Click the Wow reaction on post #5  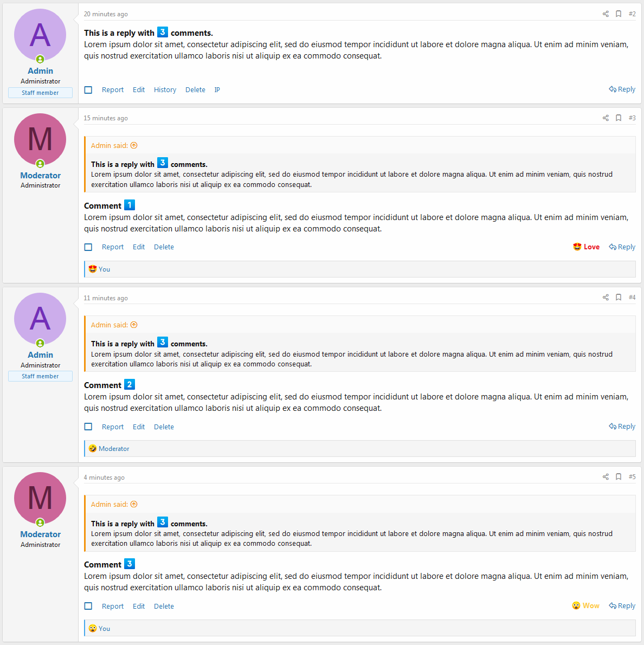pos(585,605)
